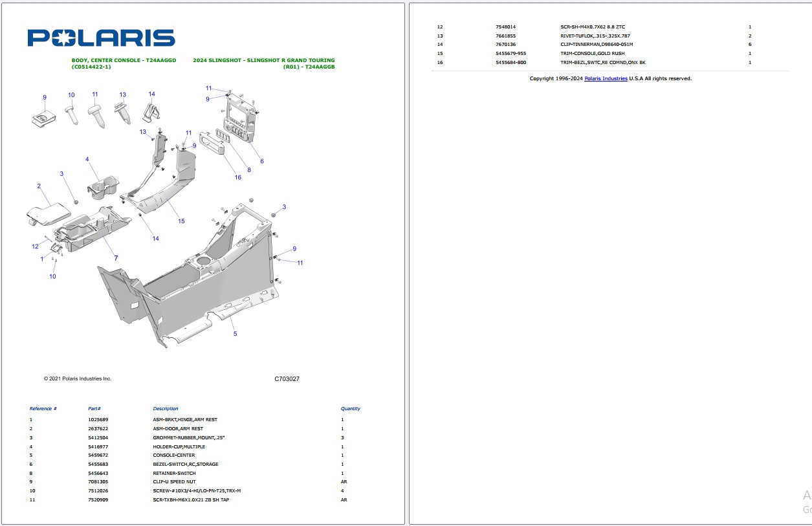The image size is (812, 526).
Task: Click description 'BEZEL-SWITCH,RC,STORAGE'
Action: tap(186, 464)
